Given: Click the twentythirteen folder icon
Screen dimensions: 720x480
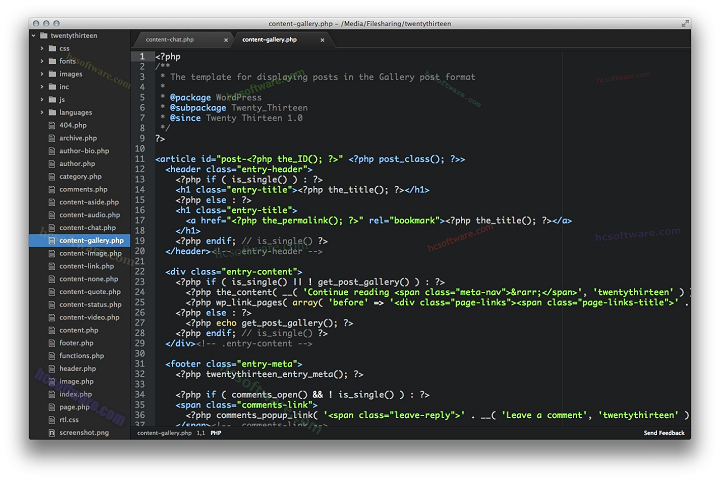Looking at the screenshot, I should click(x=44, y=35).
